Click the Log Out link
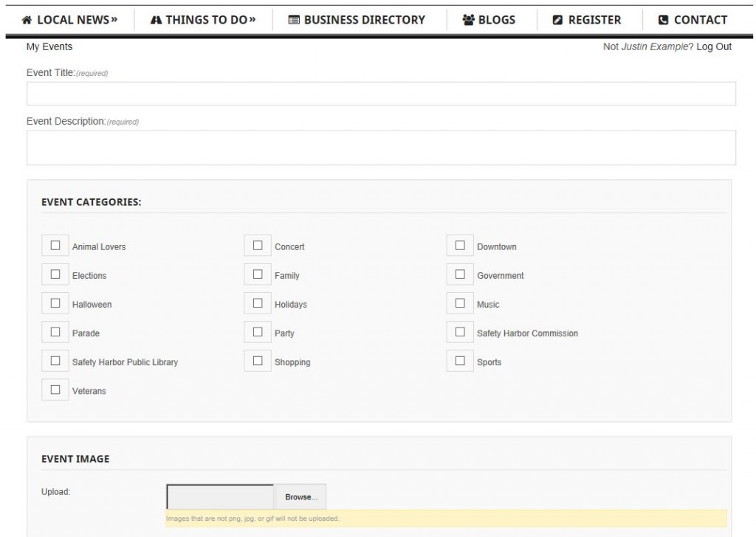Viewport: 756px width, 537px height. pos(713,46)
